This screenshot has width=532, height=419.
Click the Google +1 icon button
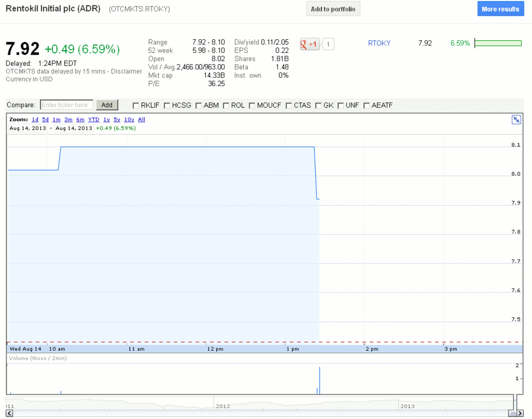[x=310, y=44]
